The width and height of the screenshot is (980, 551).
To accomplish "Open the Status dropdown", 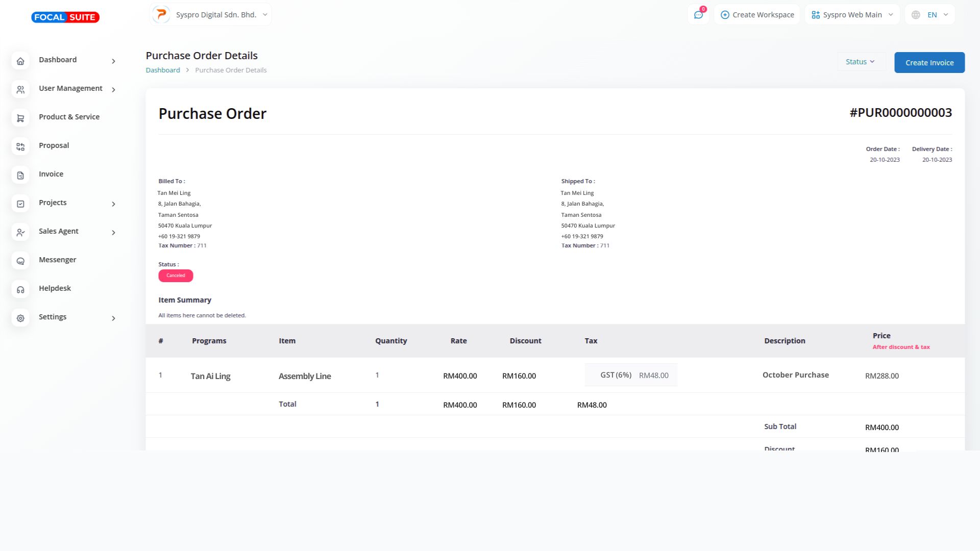I will pos(860,62).
